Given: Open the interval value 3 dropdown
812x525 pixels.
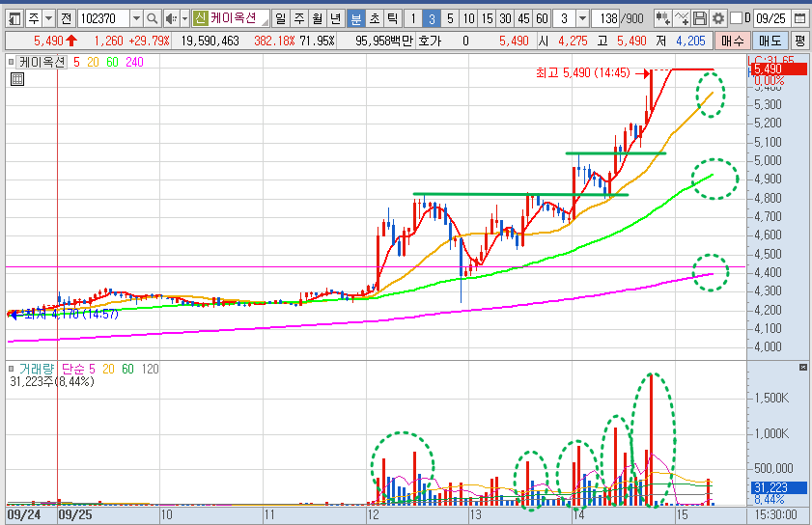Looking at the screenshot, I should pos(582,19).
